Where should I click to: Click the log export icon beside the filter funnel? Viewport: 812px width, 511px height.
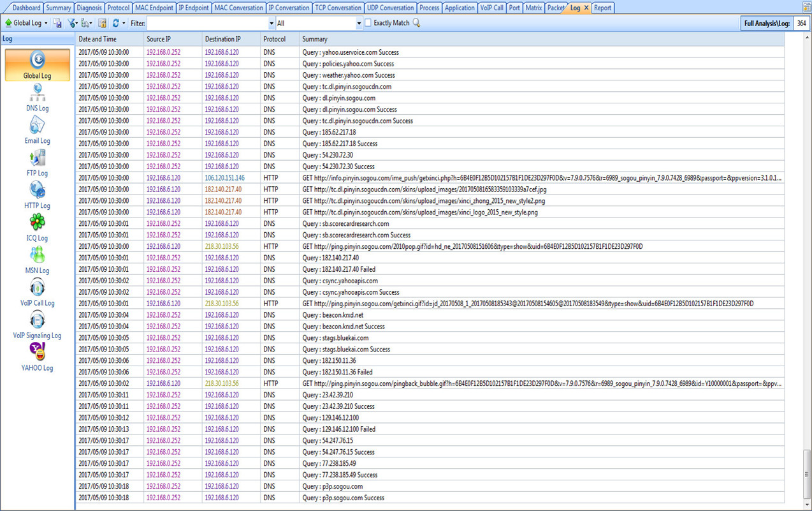[86, 23]
